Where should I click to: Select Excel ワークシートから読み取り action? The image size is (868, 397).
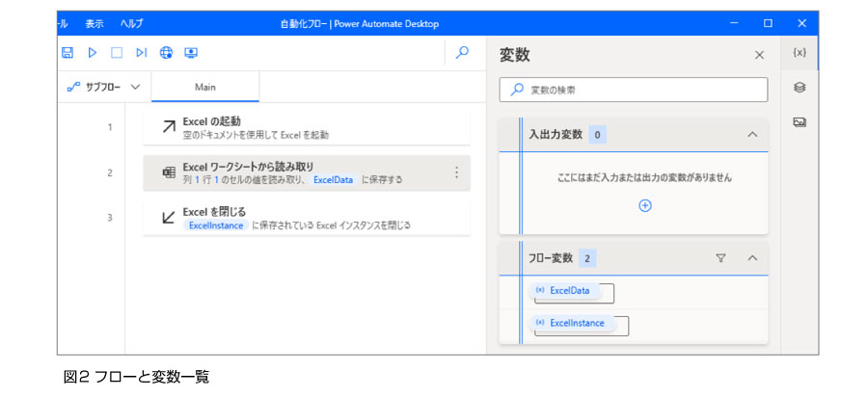(x=306, y=173)
